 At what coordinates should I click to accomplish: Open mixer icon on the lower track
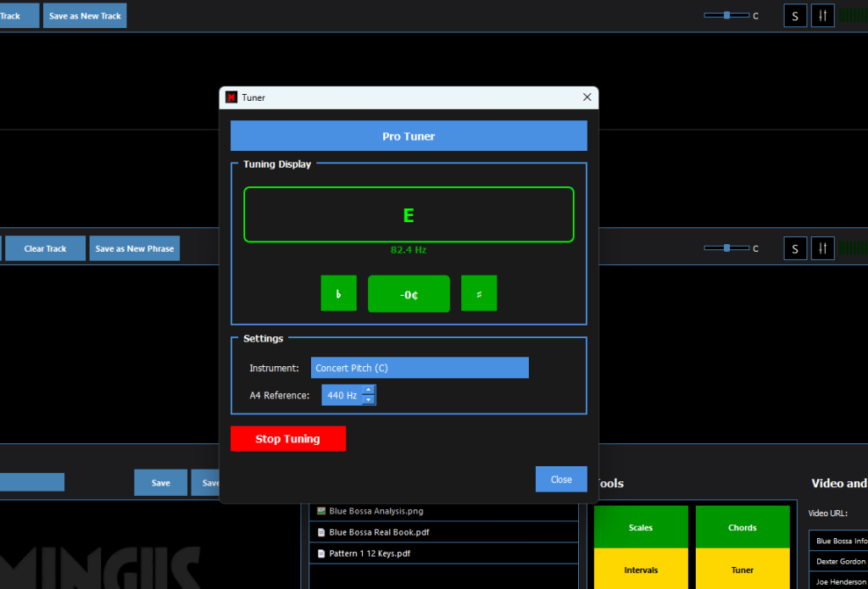[822, 248]
